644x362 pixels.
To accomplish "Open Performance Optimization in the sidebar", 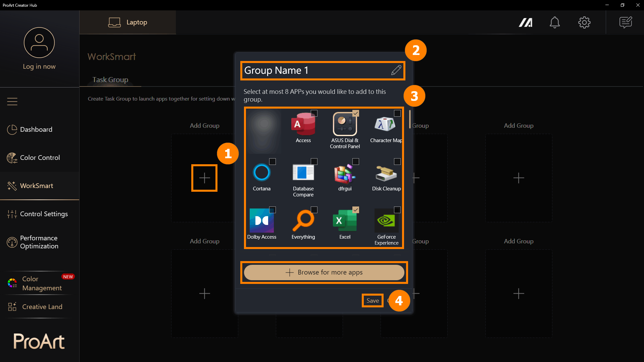I will point(40,242).
